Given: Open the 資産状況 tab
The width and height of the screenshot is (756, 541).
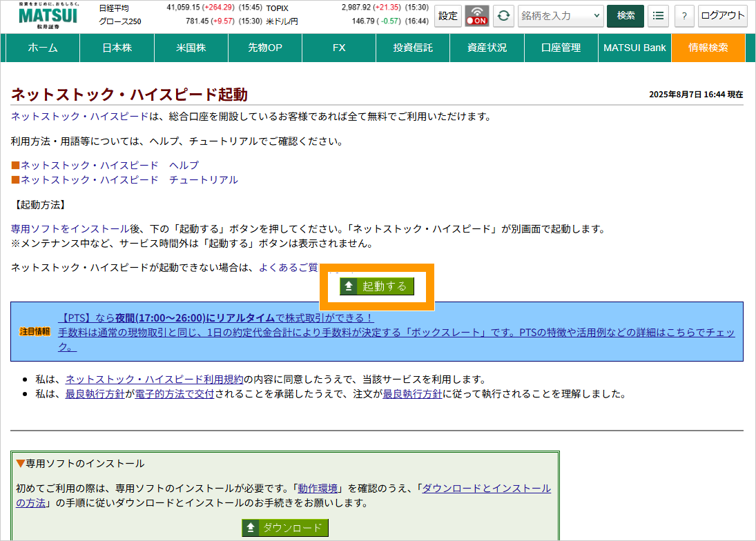Looking at the screenshot, I should (487, 48).
